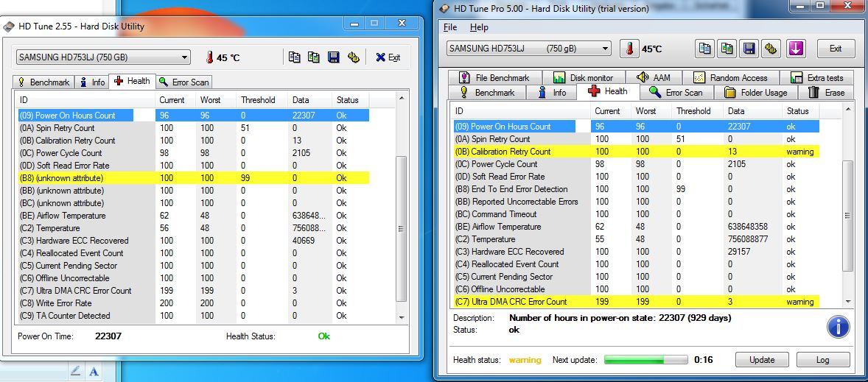
Task: Switch to Info tab in HD Tune 2.55
Action: (92, 82)
